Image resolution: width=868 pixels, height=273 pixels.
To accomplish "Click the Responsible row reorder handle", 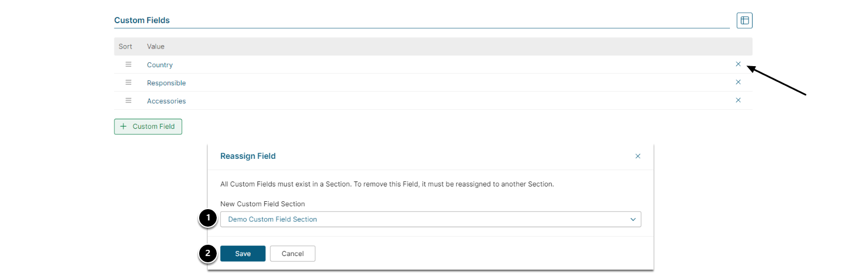I will [x=128, y=83].
